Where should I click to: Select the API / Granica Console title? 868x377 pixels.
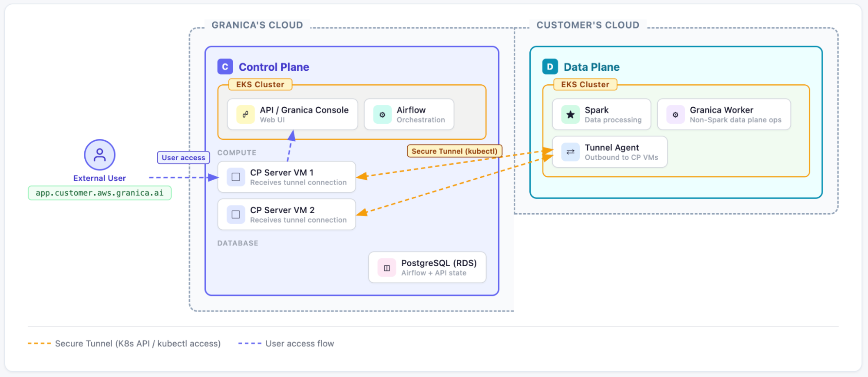[x=304, y=110]
